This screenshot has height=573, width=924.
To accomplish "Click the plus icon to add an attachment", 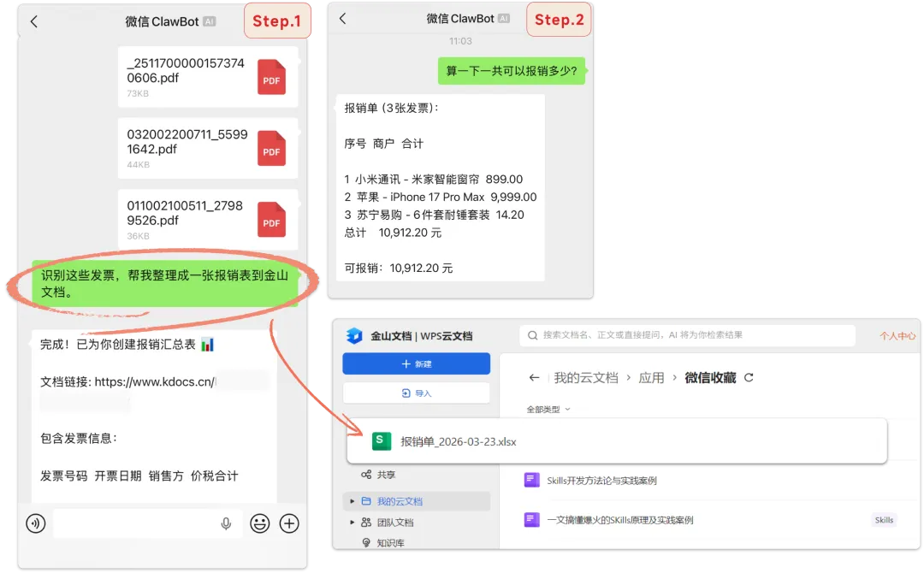I will [289, 523].
